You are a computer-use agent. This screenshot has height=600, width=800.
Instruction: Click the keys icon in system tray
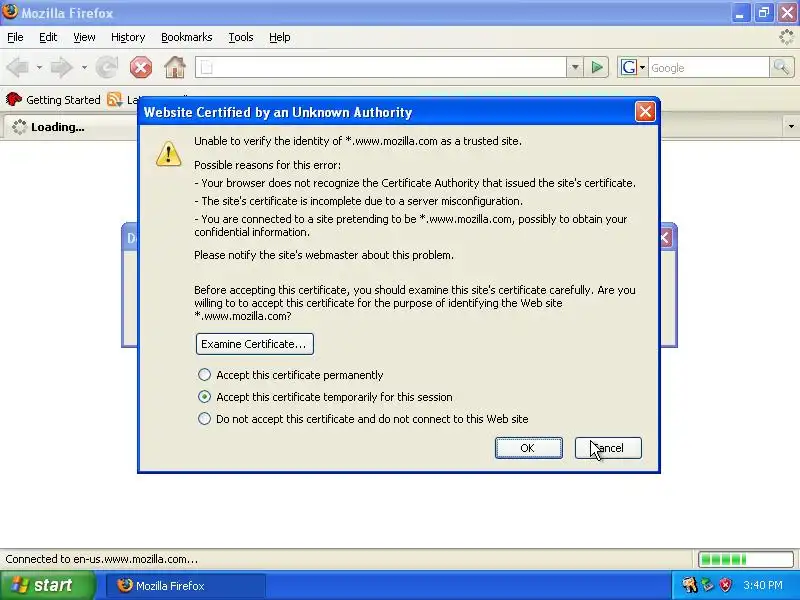coord(690,585)
